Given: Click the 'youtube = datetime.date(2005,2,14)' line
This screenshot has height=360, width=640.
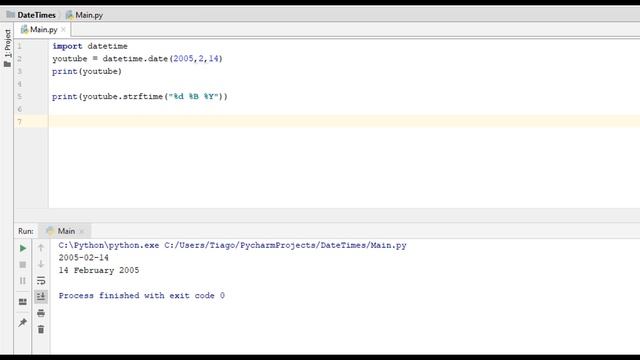Looking at the screenshot, I should pos(137,59).
